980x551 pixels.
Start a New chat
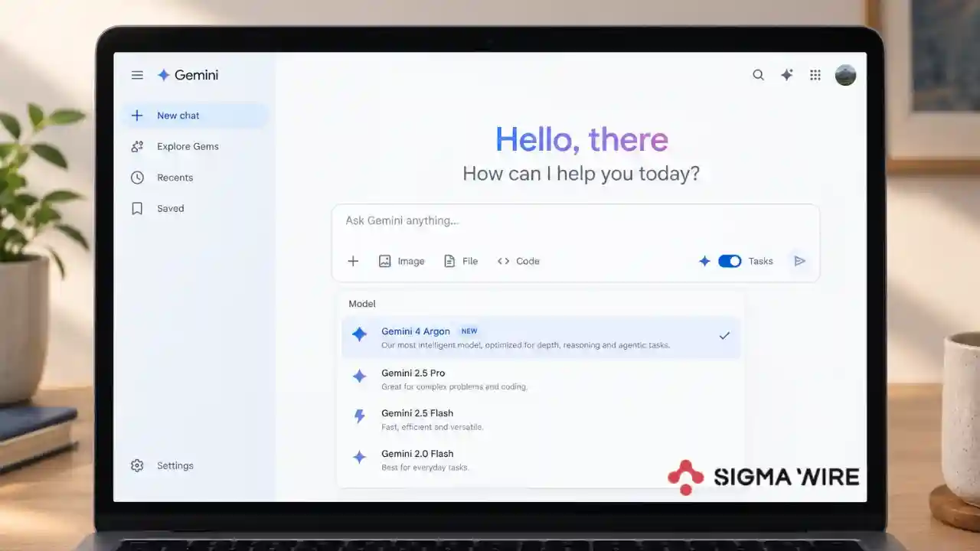(x=195, y=116)
